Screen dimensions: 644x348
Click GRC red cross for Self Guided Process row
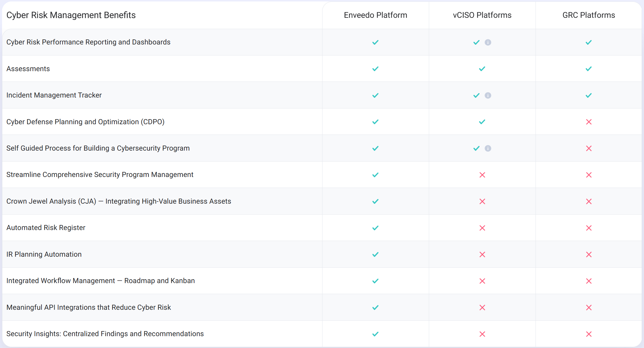point(589,148)
